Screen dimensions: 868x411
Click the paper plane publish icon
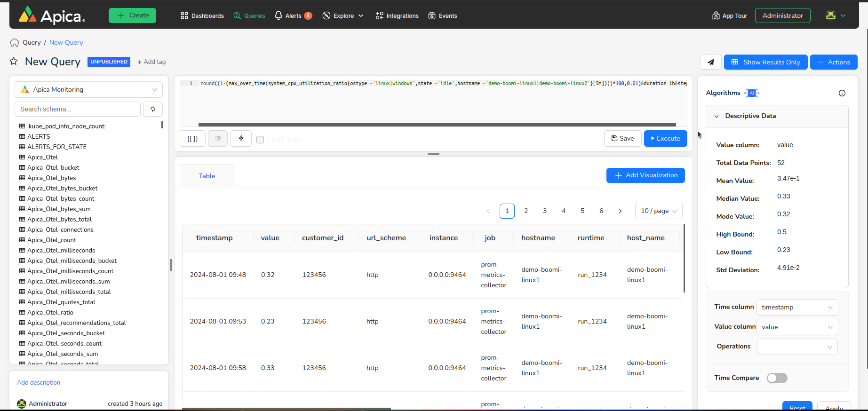point(710,62)
